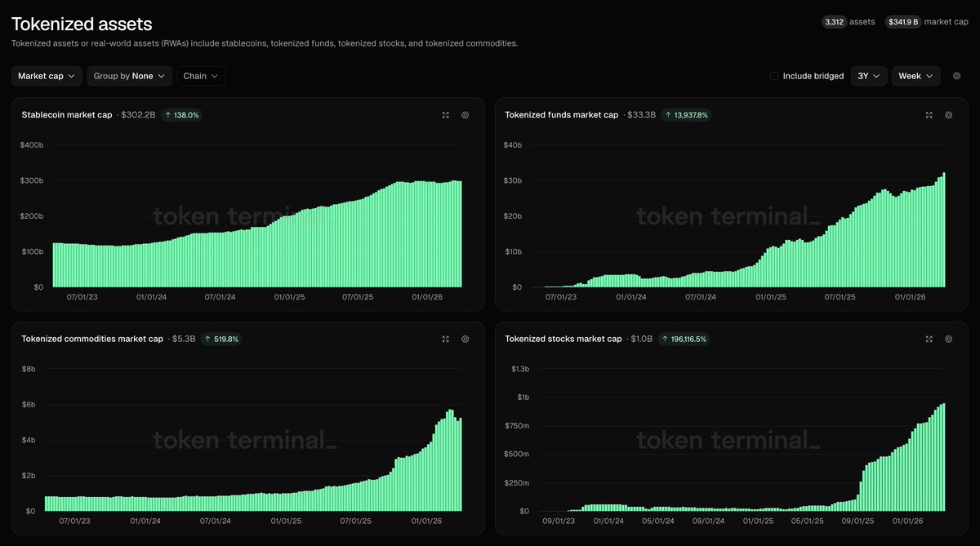This screenshot has height=546, width=980.
Task: Expand the Stablecoin market cap chart fullscreen
Action: tap(445, 115)
